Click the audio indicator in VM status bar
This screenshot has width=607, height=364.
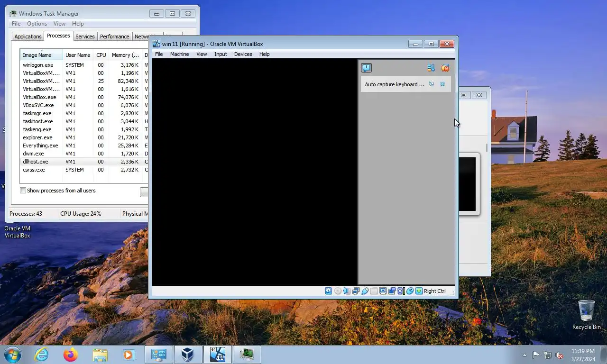pos(347,291)
